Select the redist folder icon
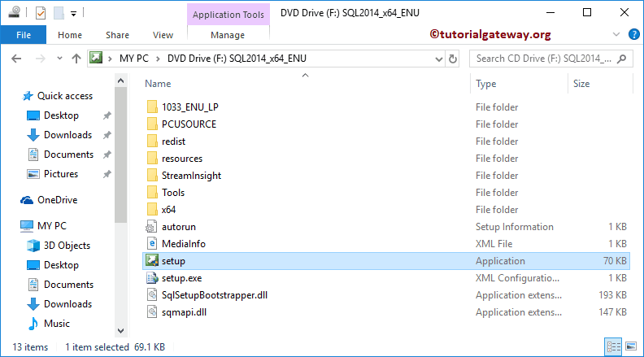 (x=152, y=141)
